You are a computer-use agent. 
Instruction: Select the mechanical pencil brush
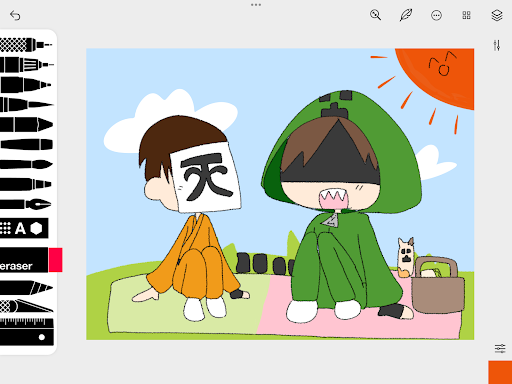click(26, 45)
